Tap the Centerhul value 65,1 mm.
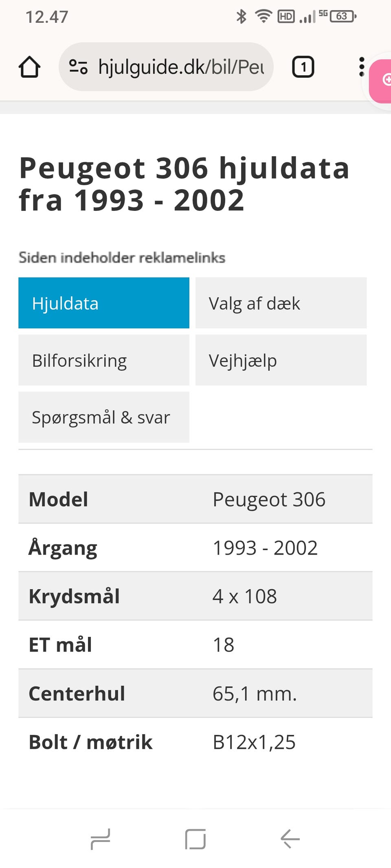The image size is (391, 868). (x=255, y=693)
